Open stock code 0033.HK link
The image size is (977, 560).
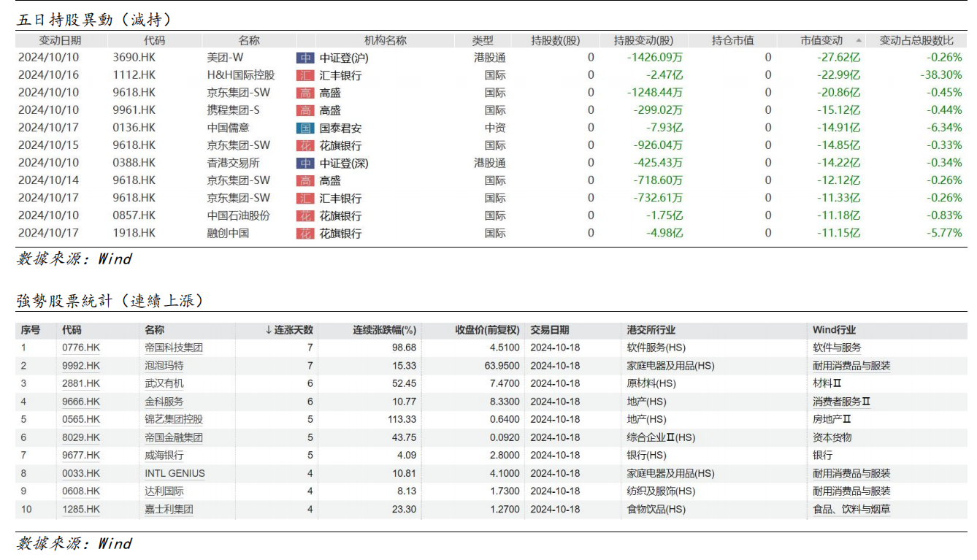click(81, 474)
